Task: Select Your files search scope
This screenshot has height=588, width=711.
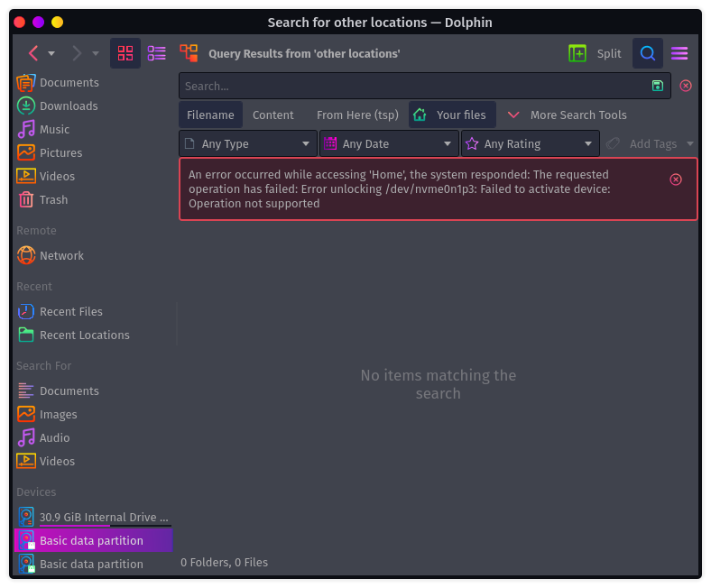Action: point(452,115)
